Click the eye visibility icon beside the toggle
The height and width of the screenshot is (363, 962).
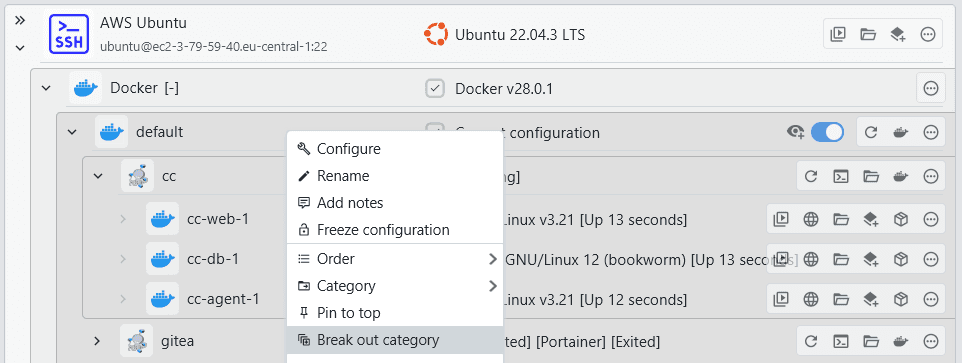coord(796,132)
